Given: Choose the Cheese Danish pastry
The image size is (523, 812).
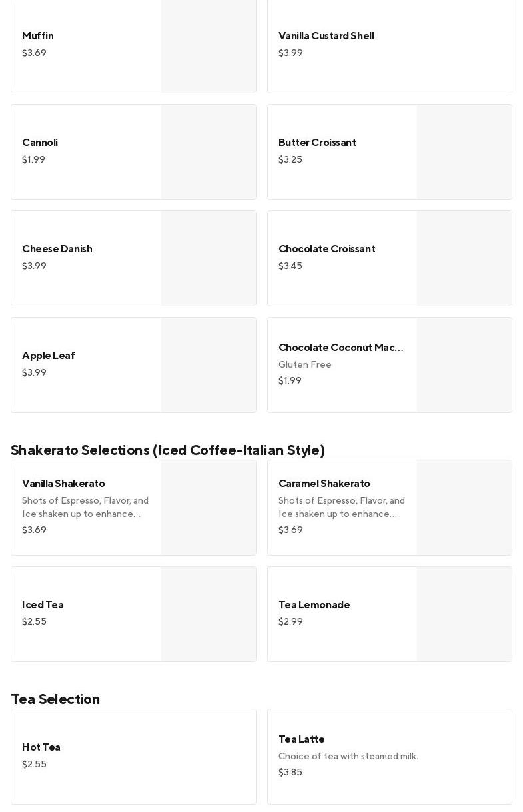Looking at the screenshot, I should [x=57, y=249].
